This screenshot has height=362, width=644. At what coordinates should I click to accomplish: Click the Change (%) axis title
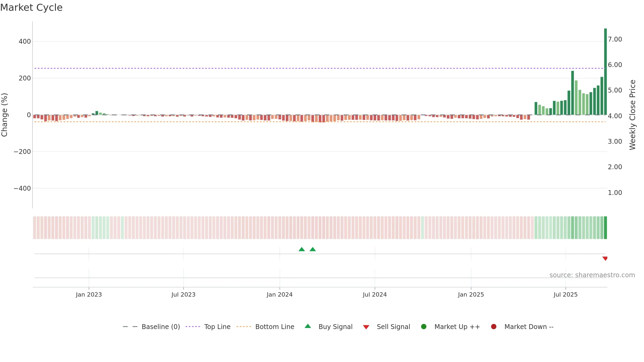tap(5, 115)
